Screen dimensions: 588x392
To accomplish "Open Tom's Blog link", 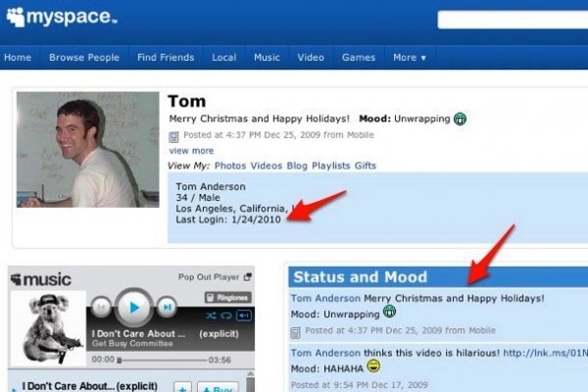I will [297, 166].
